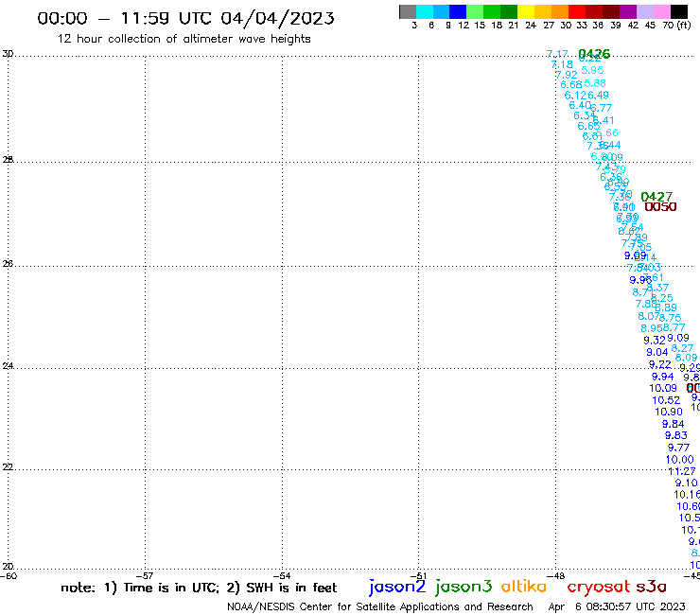Click legend scale label '70 (ft)'

[676, 26]
